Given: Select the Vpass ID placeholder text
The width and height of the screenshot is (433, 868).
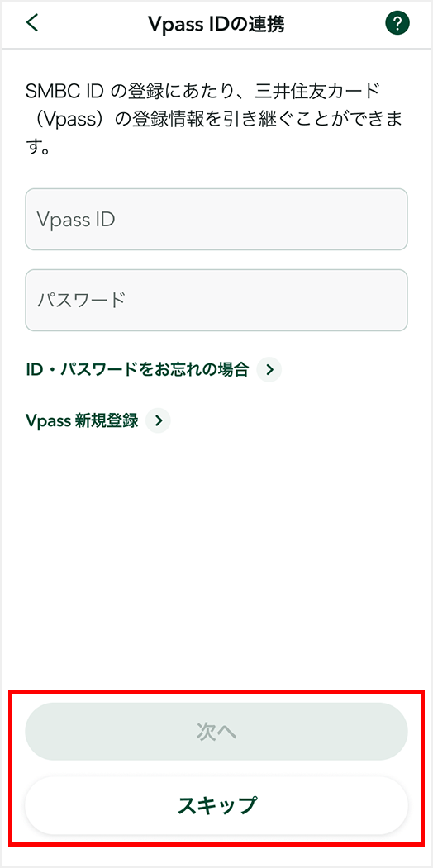Looking at the screenshot, I should click(76, 220).
